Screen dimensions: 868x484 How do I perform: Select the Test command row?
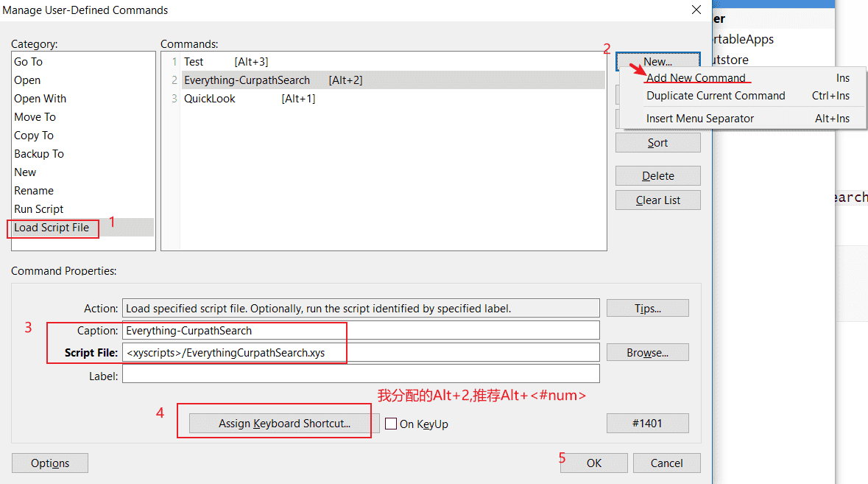[393, 61]
